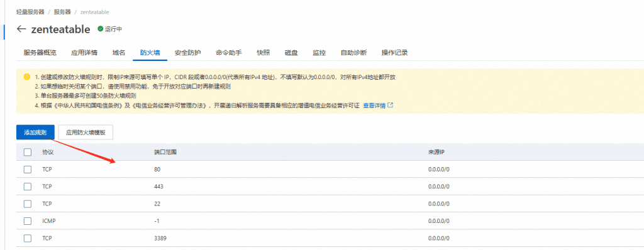Viewport: 644px width, 250px height.
Task: Click the ICMP row's -1 port value
Action: [157, 221]
